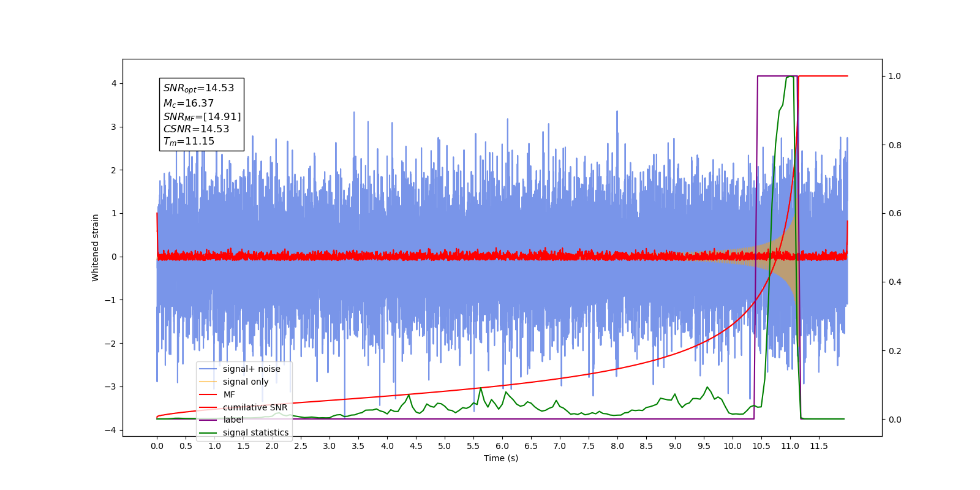Click the 8.0 tick on time axis
Viewport: 980px width, 490px height.
coord(617,446)
